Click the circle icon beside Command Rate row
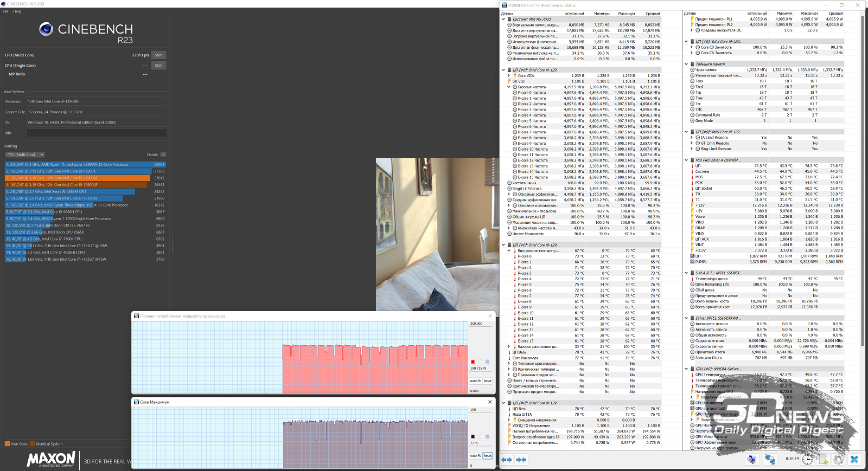This screenshot has height=471, width=868. 692,115
